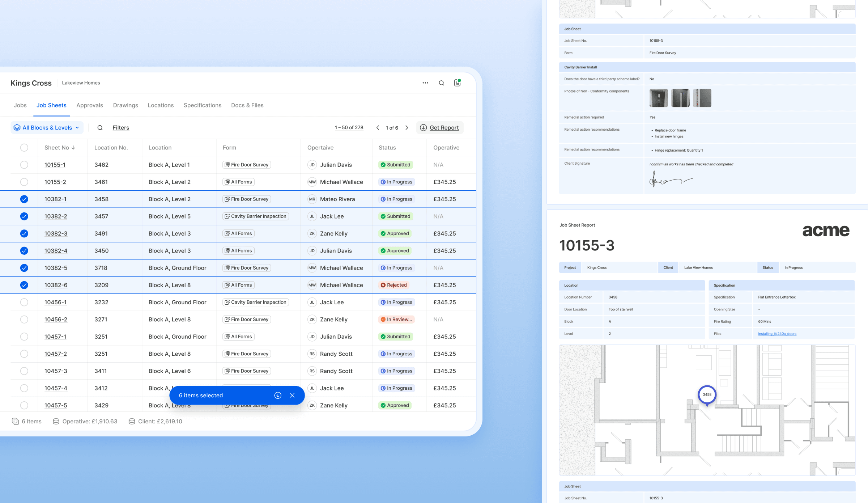Click the new sheet action icon top right
This screenshot has height=503, width=868.
click(458, 83)
